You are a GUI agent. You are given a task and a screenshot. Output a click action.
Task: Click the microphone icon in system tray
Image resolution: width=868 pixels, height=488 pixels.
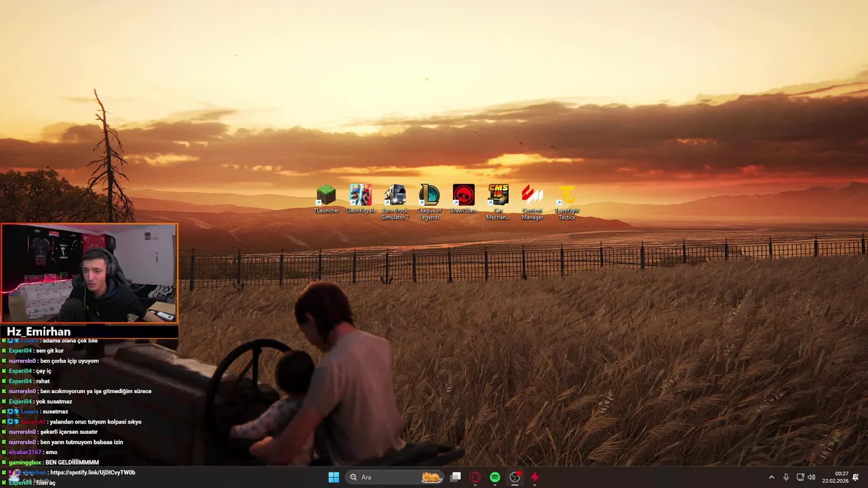(x=786, y=477)
